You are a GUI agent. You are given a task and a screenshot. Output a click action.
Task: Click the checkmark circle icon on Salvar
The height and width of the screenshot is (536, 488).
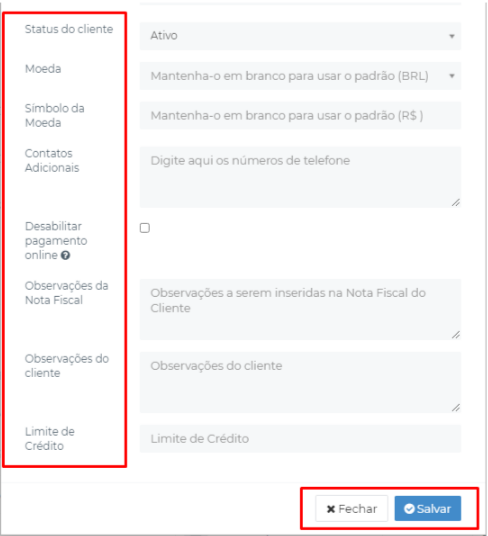(x=409, y=509)
